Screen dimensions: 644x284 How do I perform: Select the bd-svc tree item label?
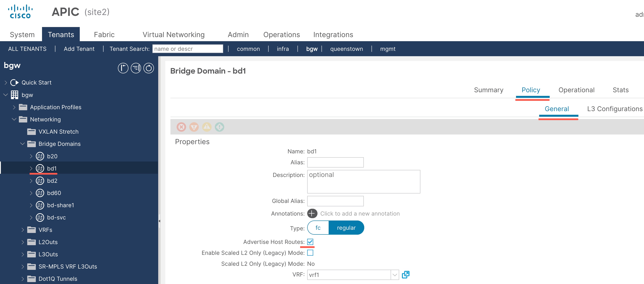click(x=56, y=218)
